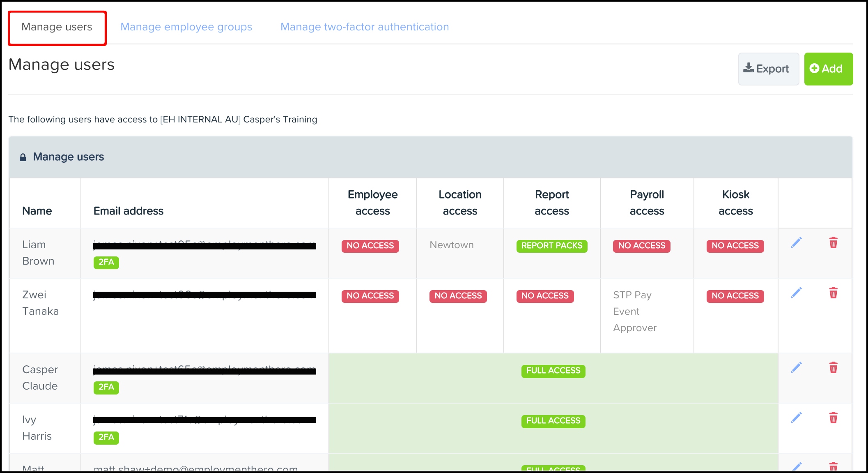The width and height of the screenshot is (868, 473).
Task: Click the 2FA badge under Liam Brown
Action: pos(106,262)
